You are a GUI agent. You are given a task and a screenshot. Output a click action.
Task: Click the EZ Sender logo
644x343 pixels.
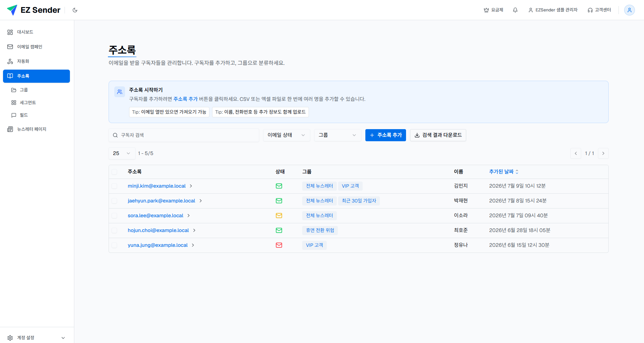click(x=34, y=10)
